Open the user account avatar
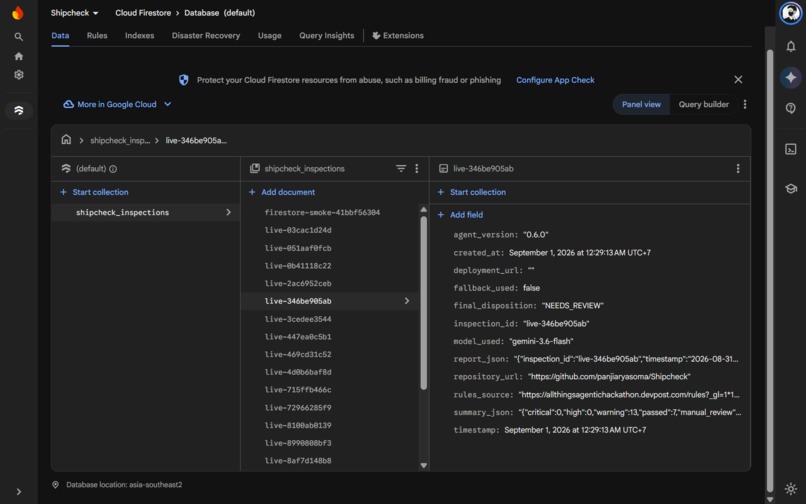806x504 pixels. [791, 13]
